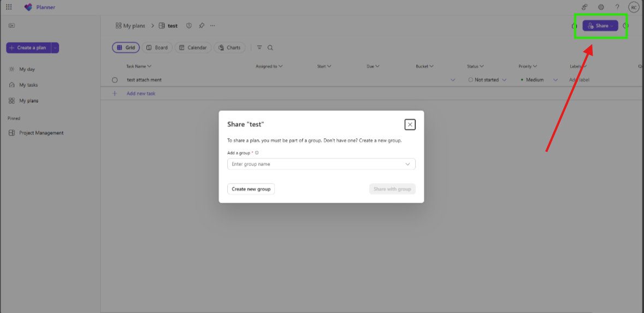Switch to the Calendar view tab
Screen dimensions: 644x313
[193, 48]
